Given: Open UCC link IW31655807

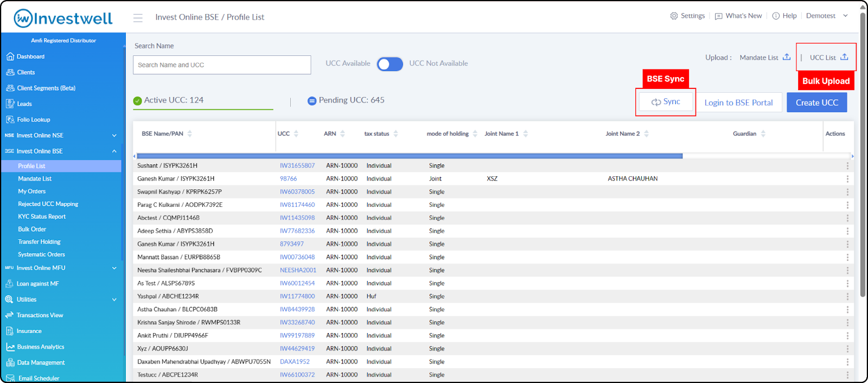Looking at the screenshot, I should click(297, 165).
